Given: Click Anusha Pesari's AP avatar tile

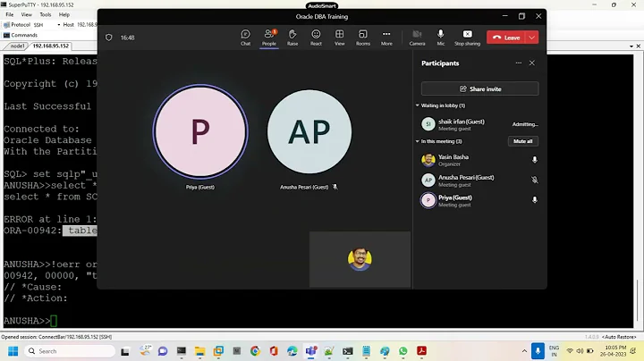Looking at the screenshot, I should 309,131.
